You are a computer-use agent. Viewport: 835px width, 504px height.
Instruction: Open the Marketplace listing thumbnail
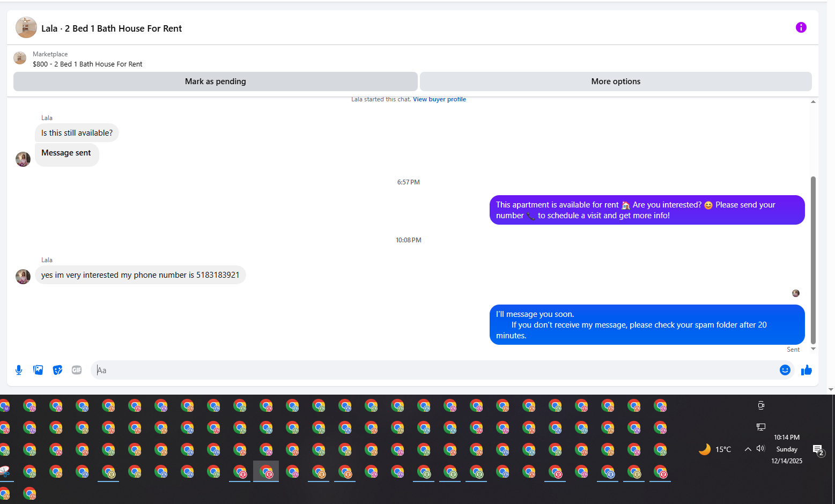point(20,58)
